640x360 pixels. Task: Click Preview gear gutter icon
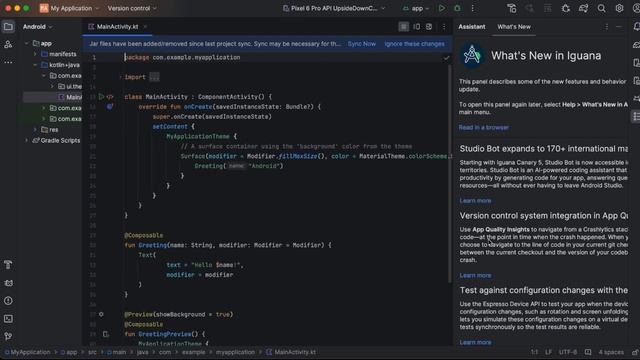(x=101, y=314)
